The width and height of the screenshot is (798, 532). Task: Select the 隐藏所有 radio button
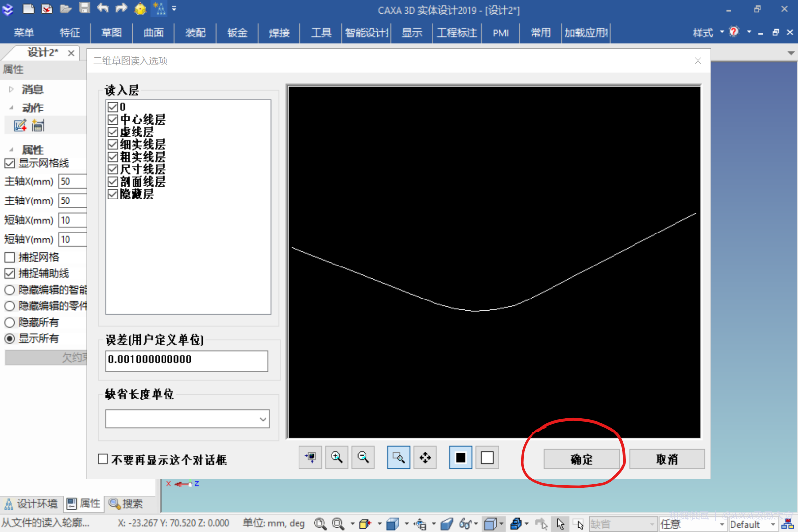pos(10,323)
